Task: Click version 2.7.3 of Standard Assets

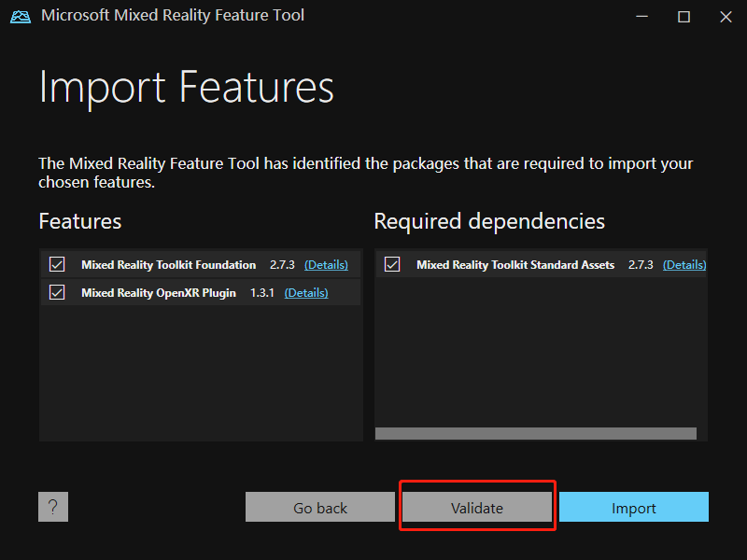Action: pyautogui.click(x=641, y=265)
